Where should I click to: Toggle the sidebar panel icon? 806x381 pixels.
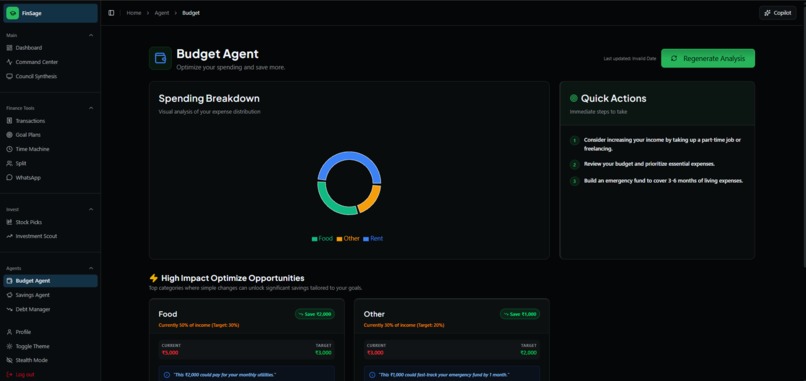112,13
